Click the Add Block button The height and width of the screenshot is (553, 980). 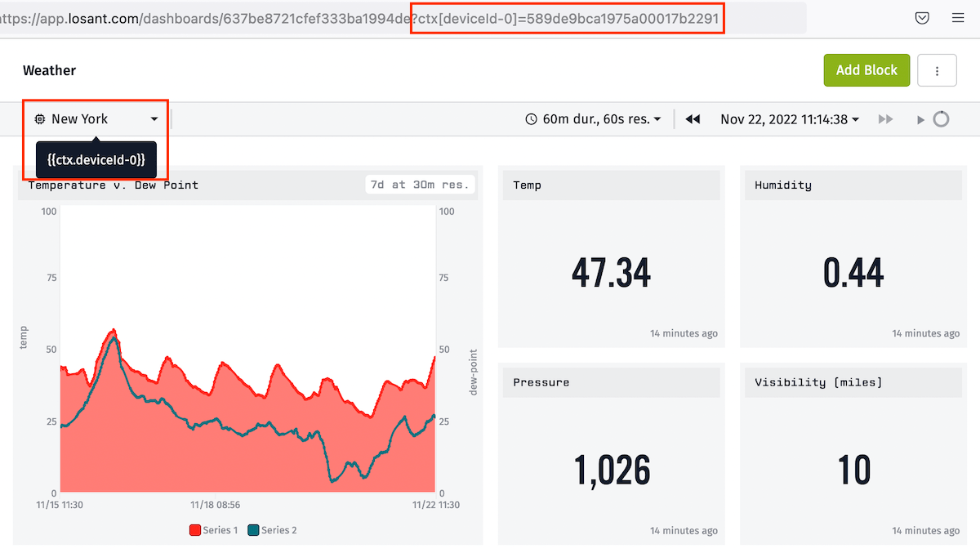point(866,70)
